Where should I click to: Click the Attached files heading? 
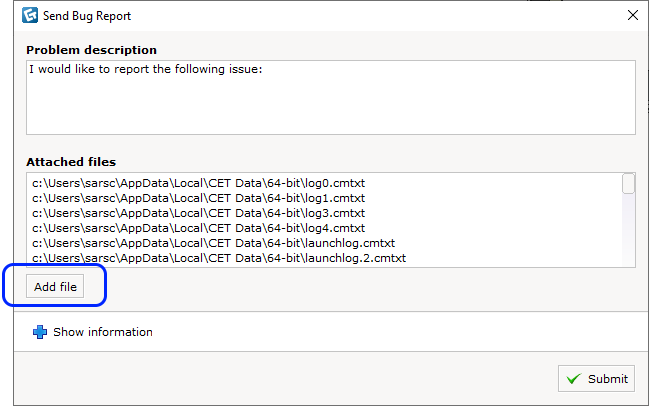click(71, 162)
